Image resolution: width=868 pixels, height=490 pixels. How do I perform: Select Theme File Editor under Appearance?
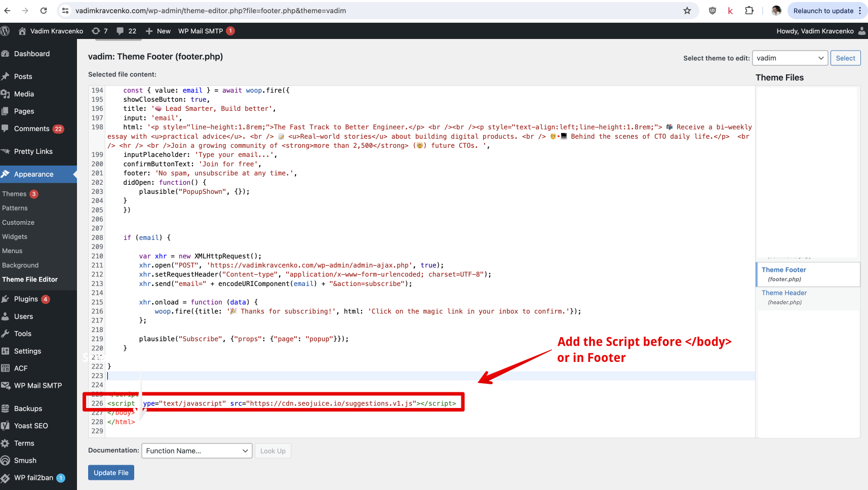(29, 279)
